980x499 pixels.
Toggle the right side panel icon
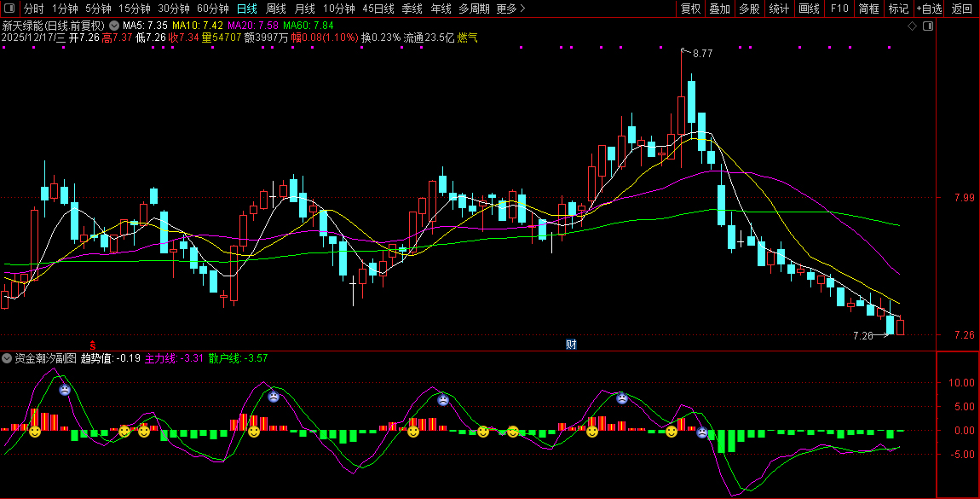(x=928, y=26)
